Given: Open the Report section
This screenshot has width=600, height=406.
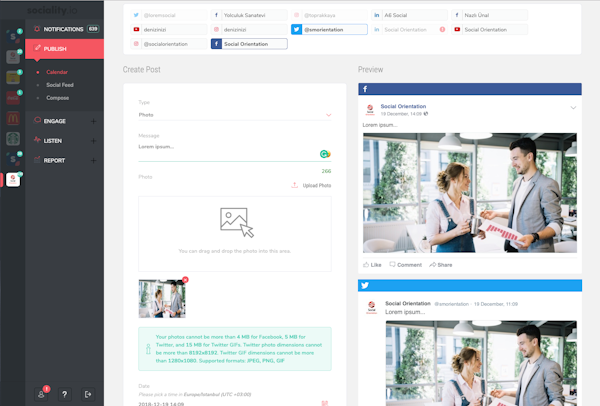Looking at the screenshot, I should coord(54,160).
